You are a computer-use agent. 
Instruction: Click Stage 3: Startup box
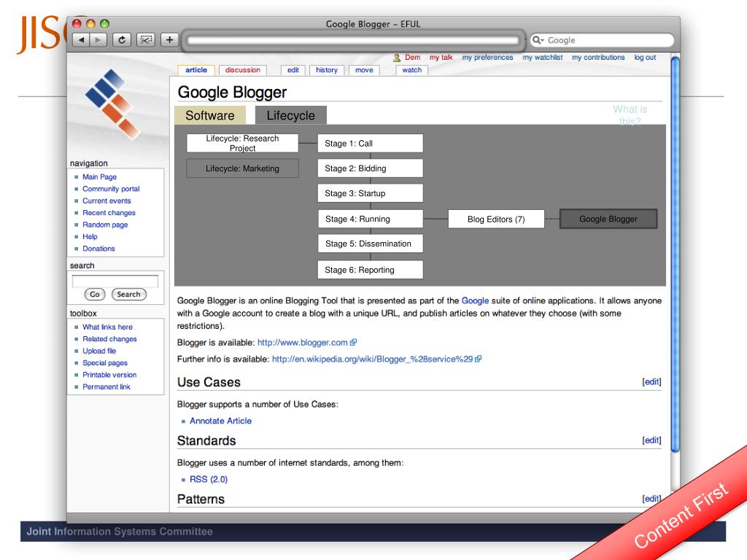pos(370,193)
